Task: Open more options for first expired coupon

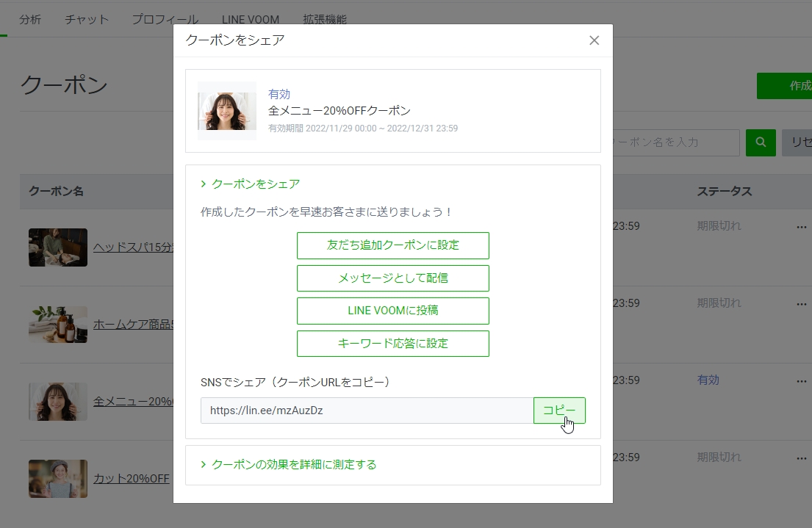Action: pos(801,227)
